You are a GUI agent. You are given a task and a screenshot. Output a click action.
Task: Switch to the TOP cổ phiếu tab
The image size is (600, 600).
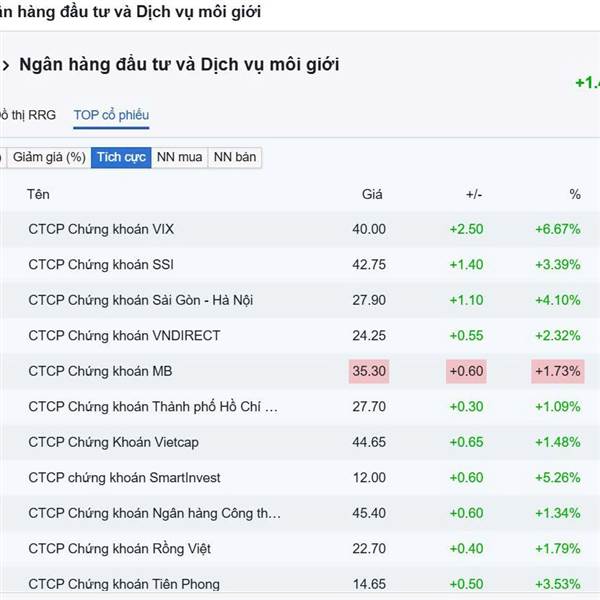[111, 115]
